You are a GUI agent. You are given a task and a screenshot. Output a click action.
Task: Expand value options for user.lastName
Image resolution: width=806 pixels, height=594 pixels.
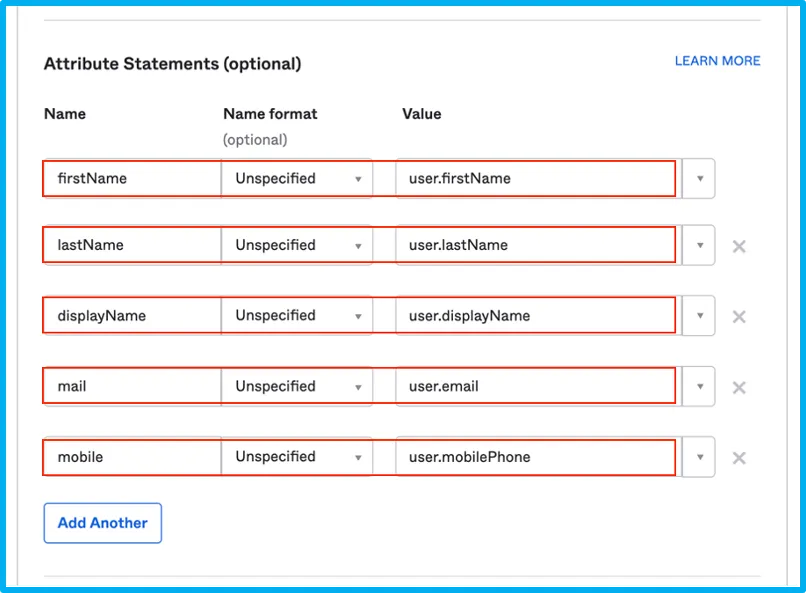699,245
